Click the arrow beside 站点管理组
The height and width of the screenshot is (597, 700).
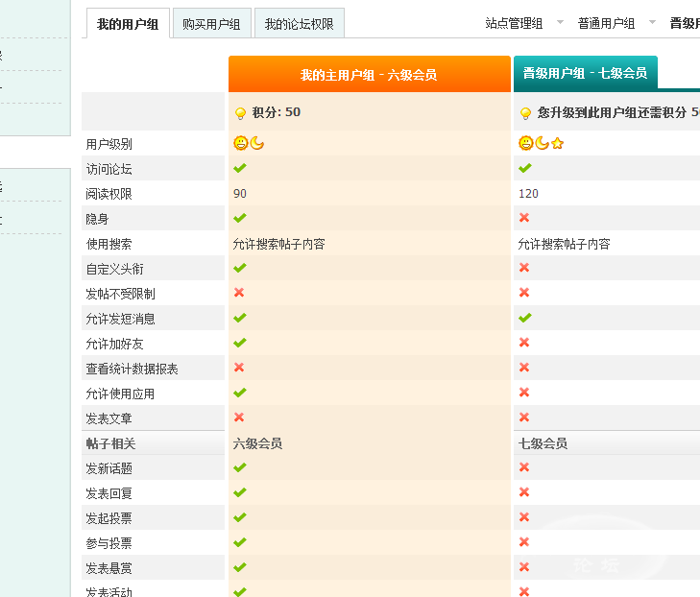560,22
